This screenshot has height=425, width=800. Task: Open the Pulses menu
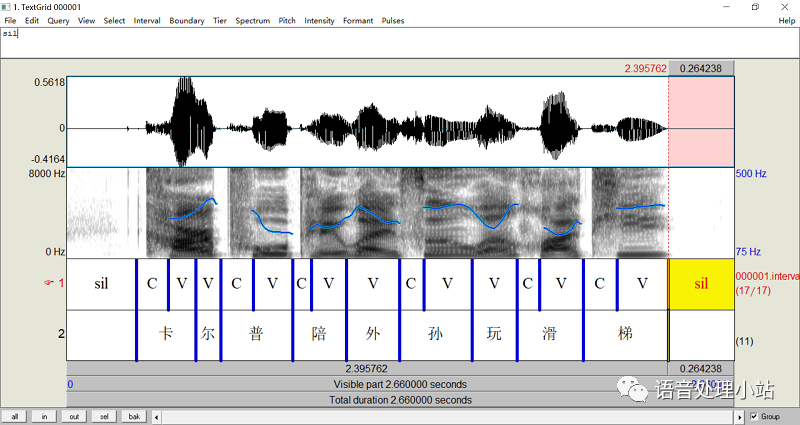coord(393,21)
